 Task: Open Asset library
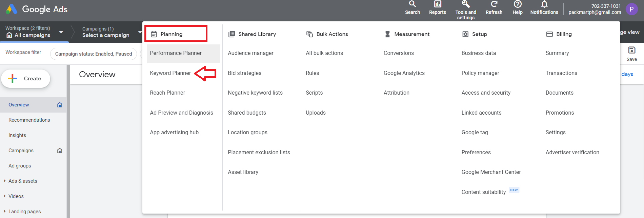(x=243, y=172)
